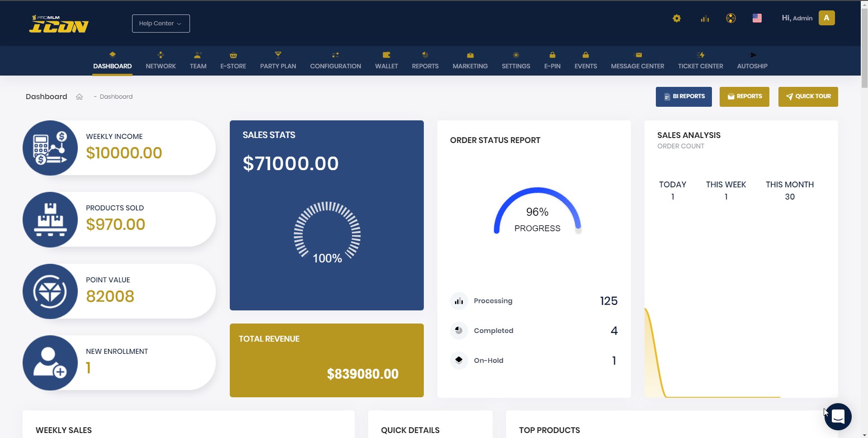The height and width of the screenshot is (438, 868).
Task: Click the Products Sold boxes icon
Action: coord(50,219)
